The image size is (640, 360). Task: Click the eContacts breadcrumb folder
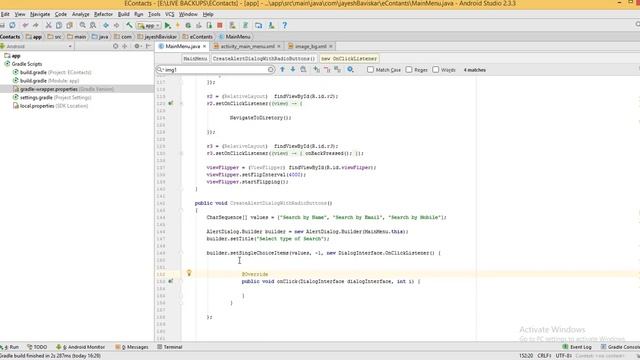pos(198,37)
